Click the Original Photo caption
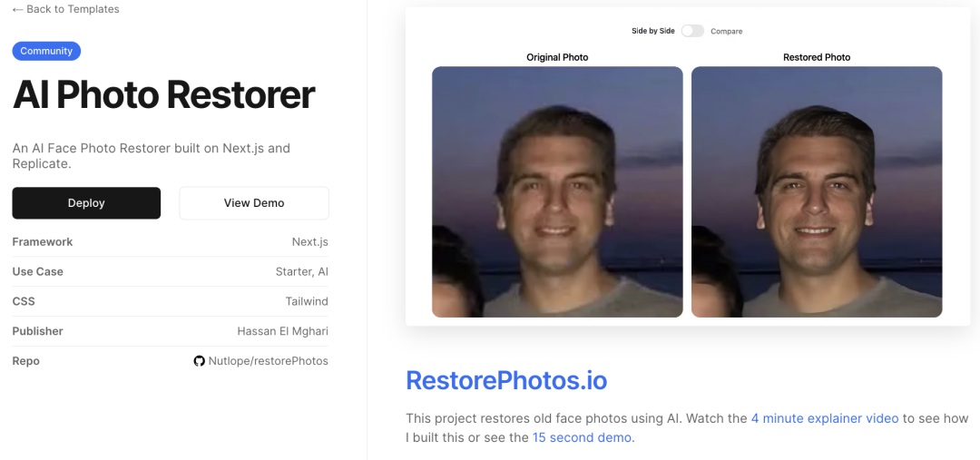 tap(557, 57)
